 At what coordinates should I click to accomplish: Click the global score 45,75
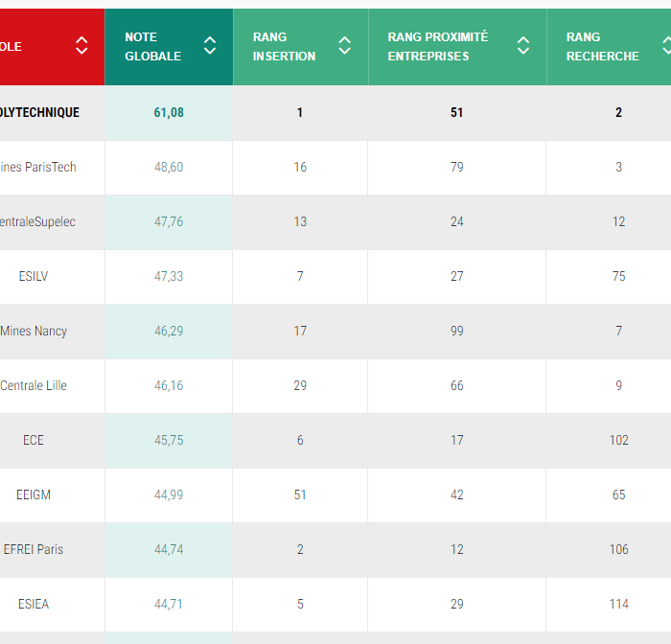click(x=169, y=440)
